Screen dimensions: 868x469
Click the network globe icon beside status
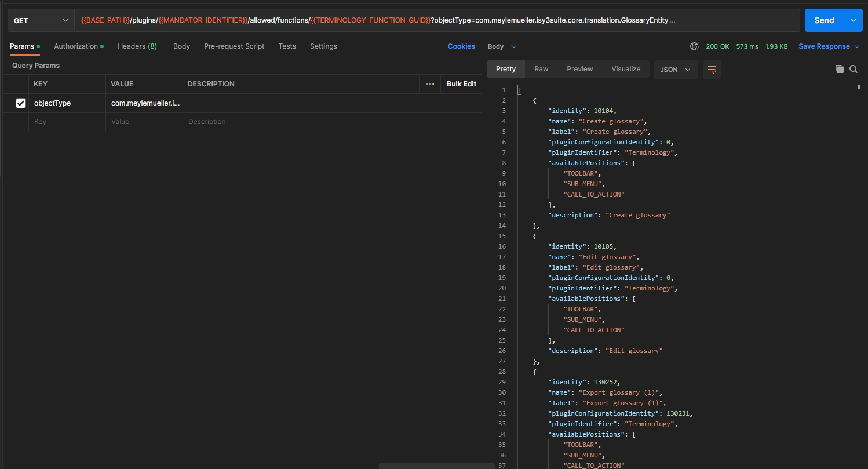(695, 46)
